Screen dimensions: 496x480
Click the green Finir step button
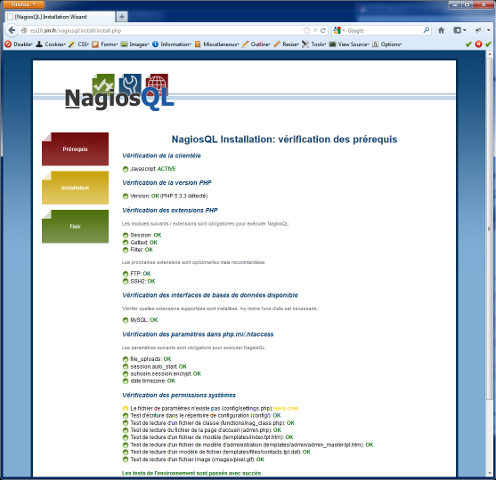pyautogui.click(x=75, y=226)
